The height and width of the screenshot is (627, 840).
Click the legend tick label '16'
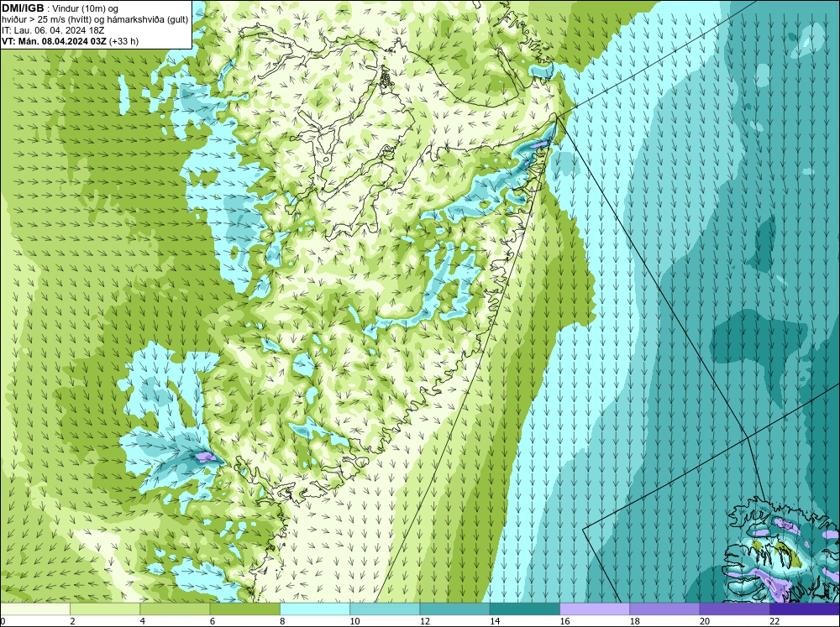pyautogui.click(x=564, y=621)
